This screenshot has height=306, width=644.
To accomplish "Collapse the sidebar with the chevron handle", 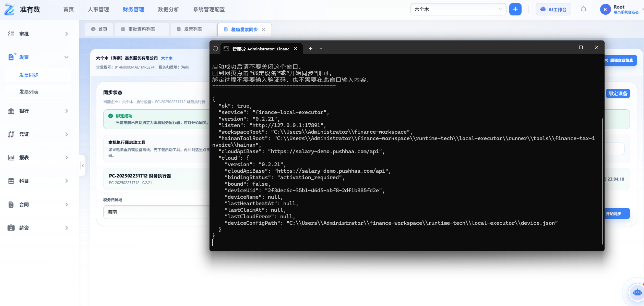I will pyautogui.click(x=82, y=166).
